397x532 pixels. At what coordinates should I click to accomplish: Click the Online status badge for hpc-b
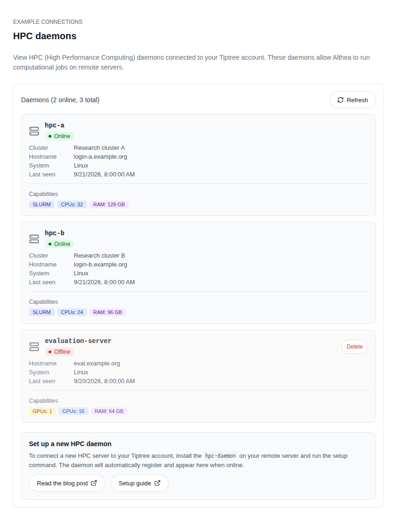point(59,244)
